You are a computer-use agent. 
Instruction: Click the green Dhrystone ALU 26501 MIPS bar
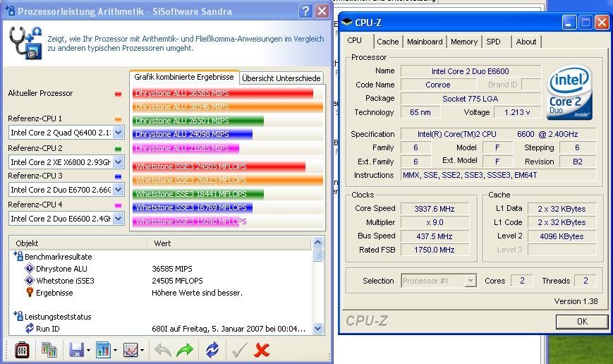click(x=198, y=121)
